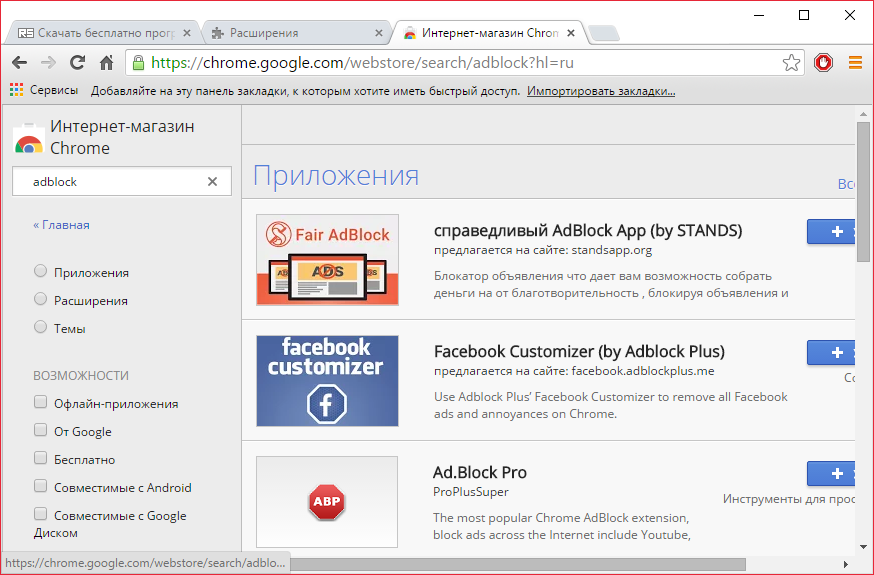Screen dimensions: 874x575
Task: Open the Fair AdBlock thumbnail
Action: point(327,260)
